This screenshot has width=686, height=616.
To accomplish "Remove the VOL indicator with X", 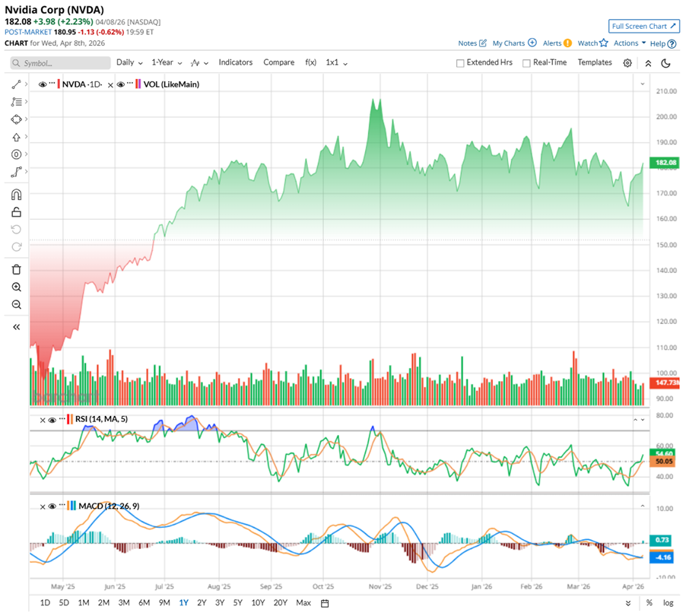I will pyautogui.click(x=110, y=85).
